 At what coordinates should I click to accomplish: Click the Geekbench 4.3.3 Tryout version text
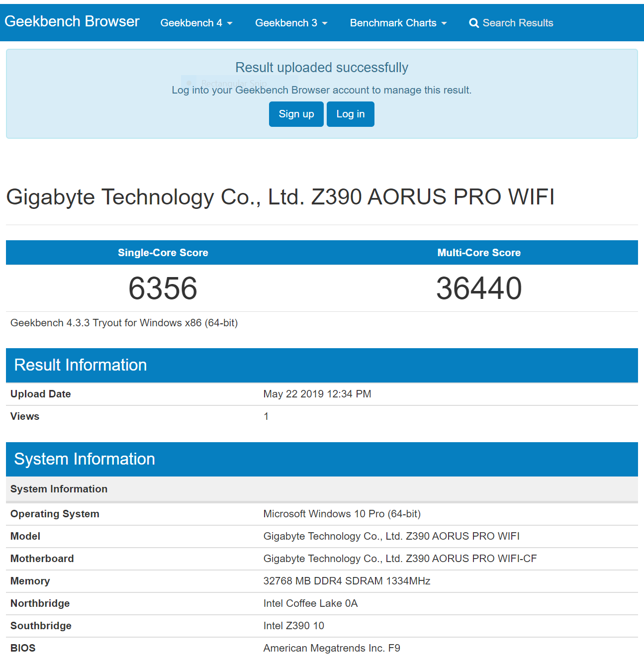point(124,323)
